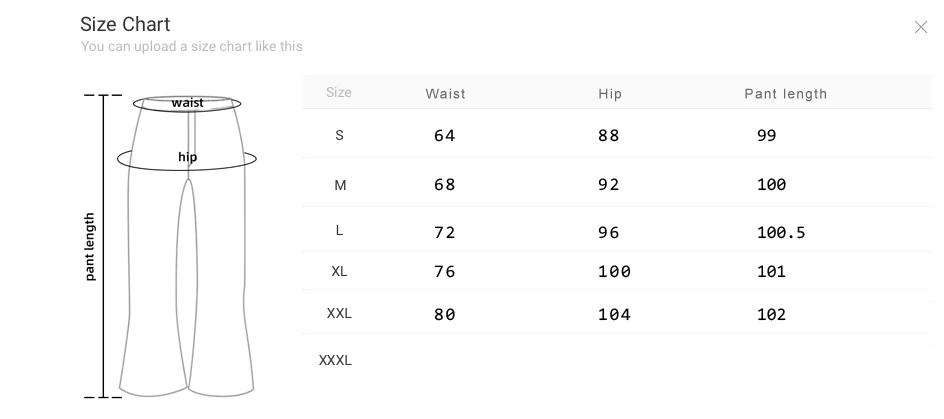The width and height of the screenshot is (944, 419).
Task: Select the Size column header
Action: coord(339,93)
